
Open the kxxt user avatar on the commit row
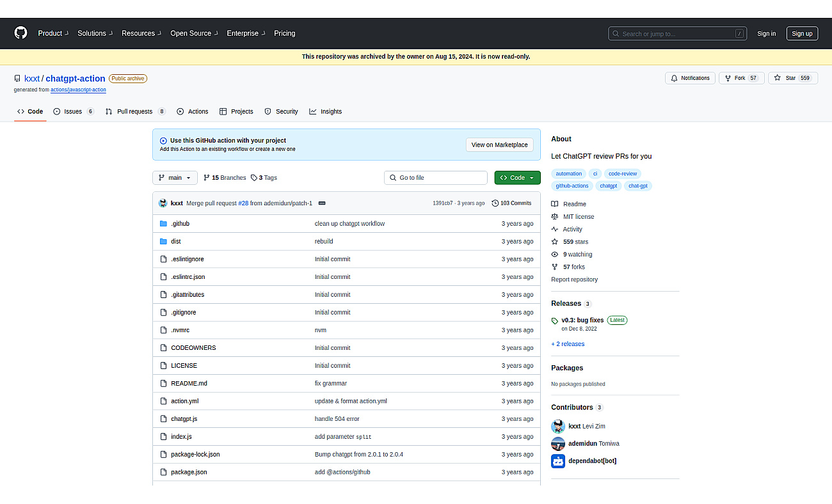click(x=163, y=203)
